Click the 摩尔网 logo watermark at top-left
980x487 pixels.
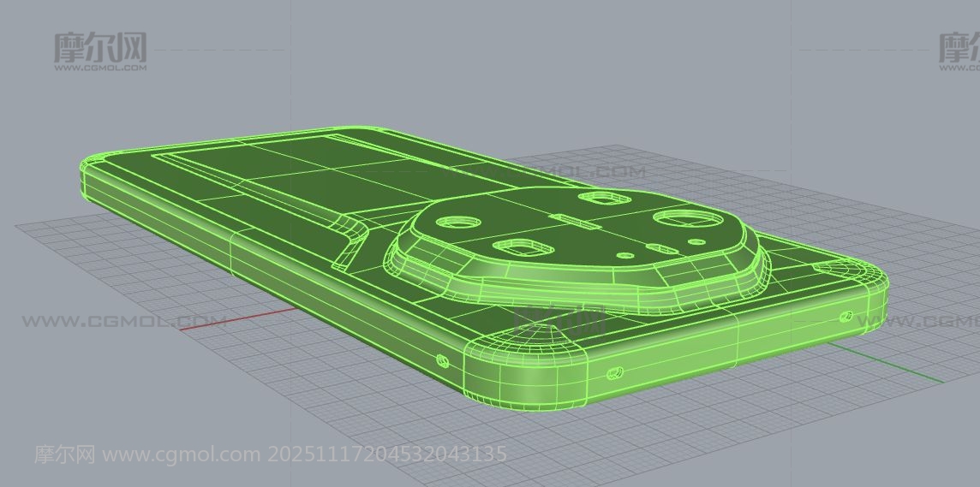point(100,50)
